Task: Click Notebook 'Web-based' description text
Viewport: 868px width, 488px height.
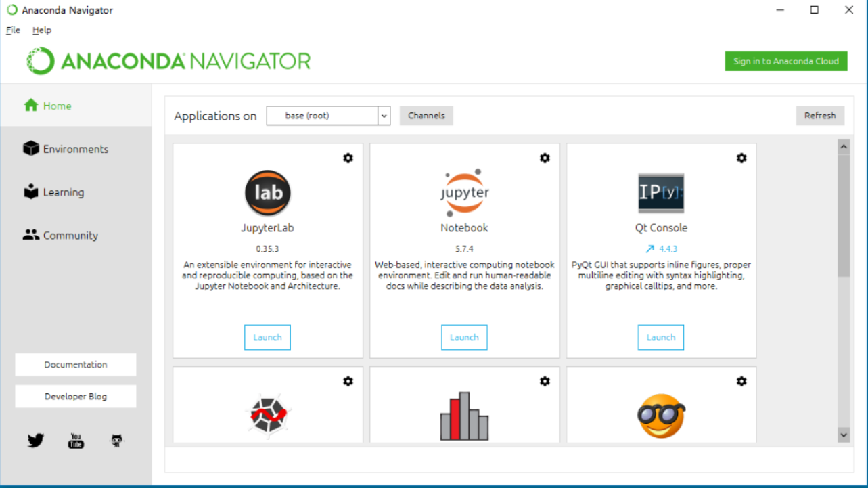Action: point(464,275)
